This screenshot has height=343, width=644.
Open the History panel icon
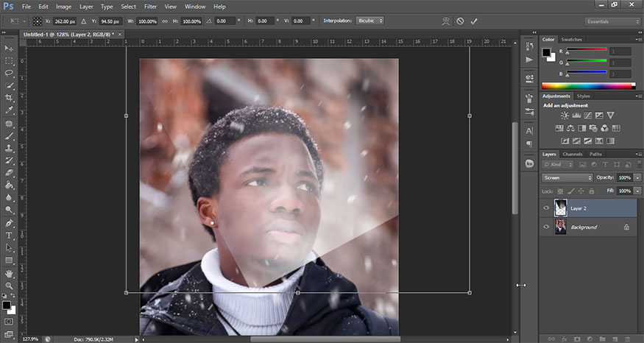pos(529,47)
